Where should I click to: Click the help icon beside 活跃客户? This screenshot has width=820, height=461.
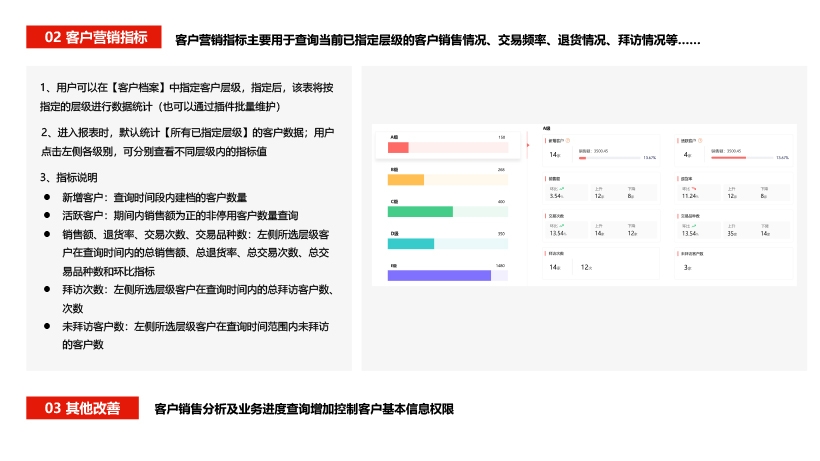(702, 141)
